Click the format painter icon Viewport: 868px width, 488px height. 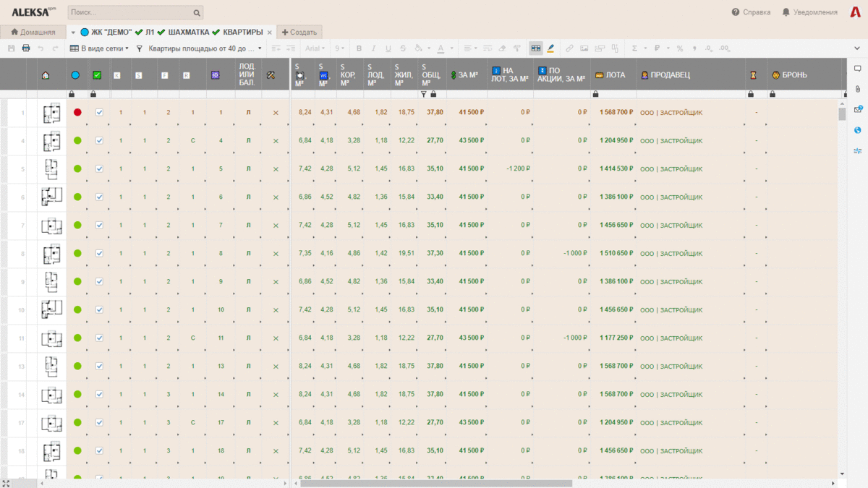click(517, 48)
